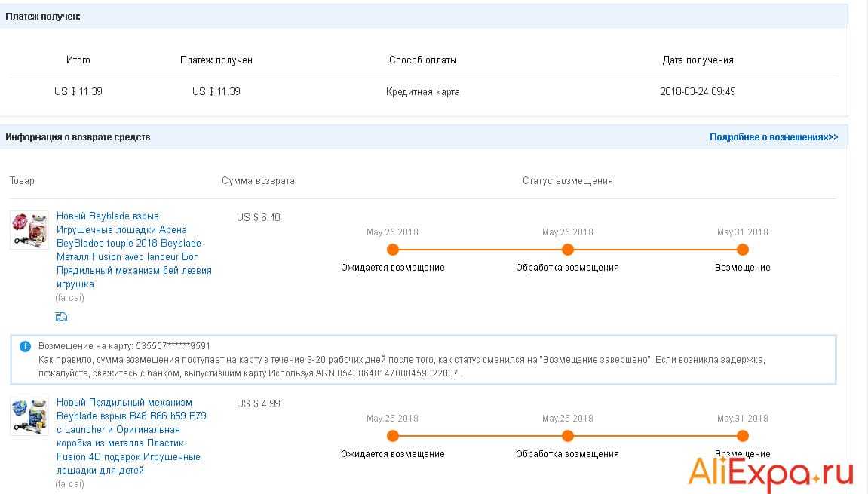Image resolution: width=868 pixels, height=494 pixels.
Task: Click first product's 'Ожидается возмещение' timeline dot
Action: [392, 250]
